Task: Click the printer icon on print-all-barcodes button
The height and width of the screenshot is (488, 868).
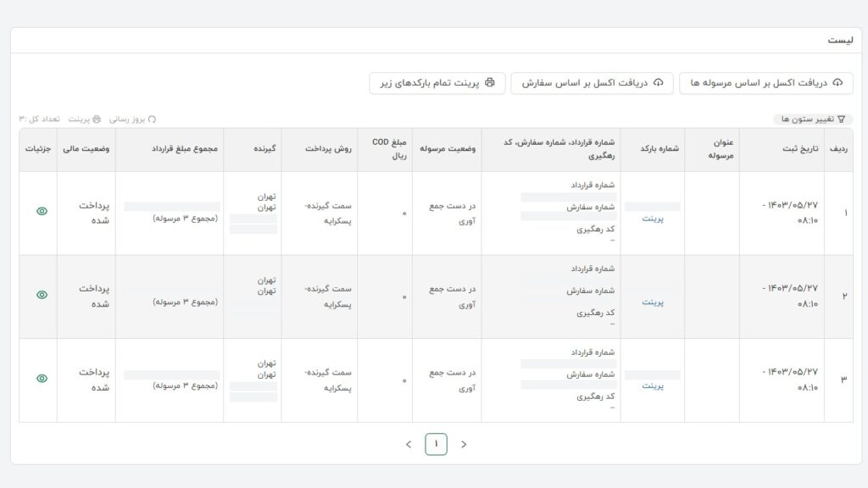Action: pos(489,83)
